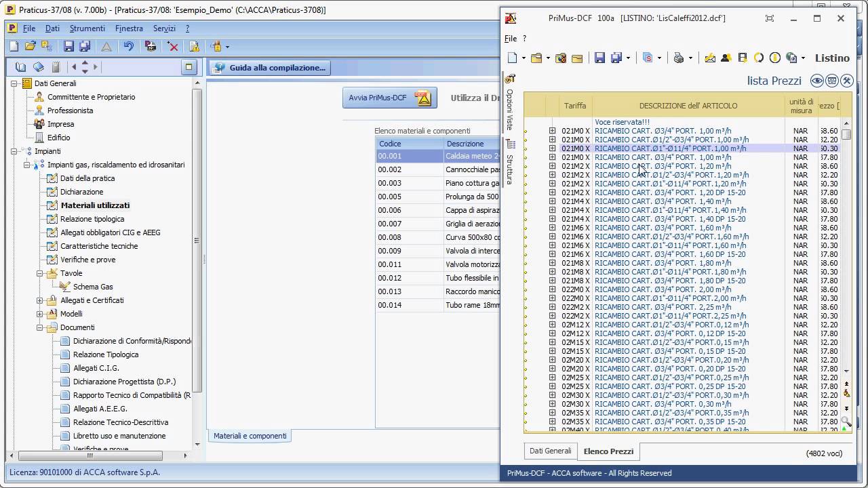868x488 pixels.
Task: Select Verifiche e prove checked item
Action: pos(87,260)
